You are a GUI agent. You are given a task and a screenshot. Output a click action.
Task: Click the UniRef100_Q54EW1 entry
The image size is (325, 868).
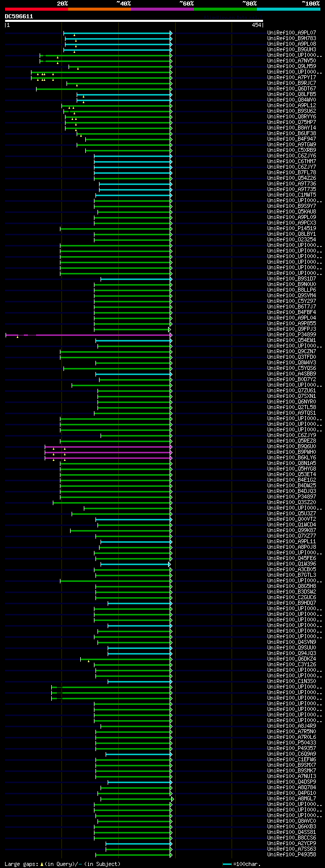click(291, 340)
